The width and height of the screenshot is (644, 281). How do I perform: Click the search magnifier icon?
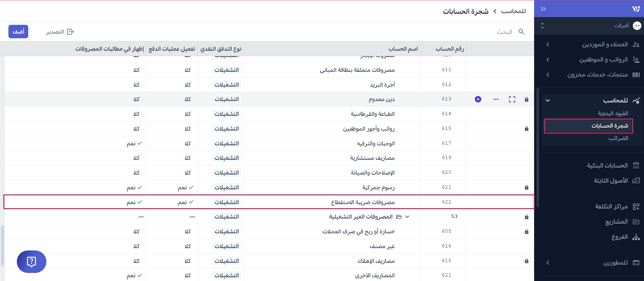(x=521, y=32)
